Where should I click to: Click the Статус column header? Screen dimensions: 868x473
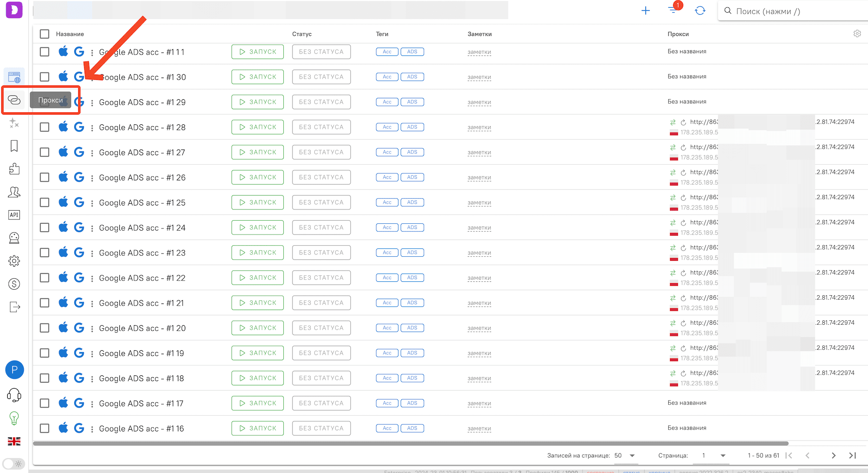(x=302, y=34)
